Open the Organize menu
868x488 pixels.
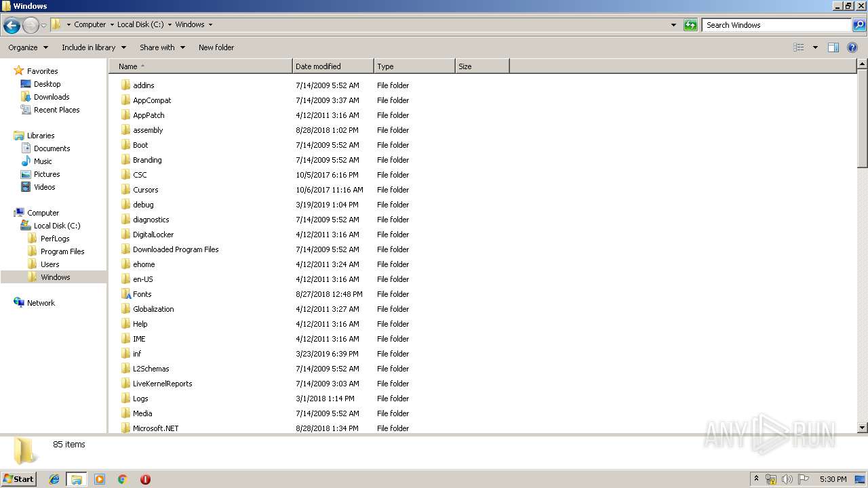pyautogui.click(x=28, y=47)
